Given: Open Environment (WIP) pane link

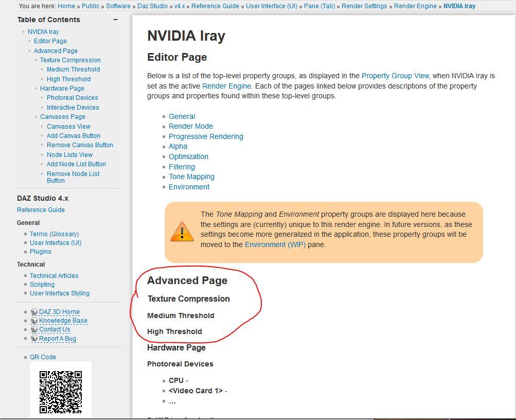Looking at the screenshot, I should (x=275, y=244).
